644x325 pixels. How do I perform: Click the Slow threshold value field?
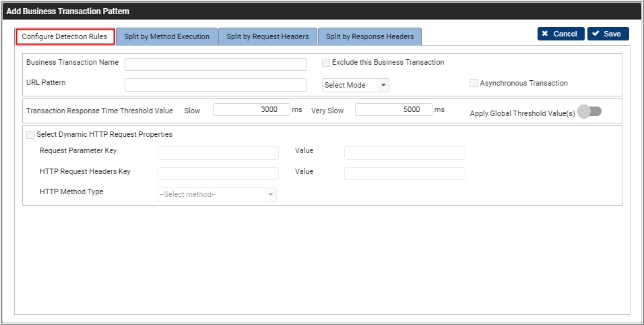[251, 110]
